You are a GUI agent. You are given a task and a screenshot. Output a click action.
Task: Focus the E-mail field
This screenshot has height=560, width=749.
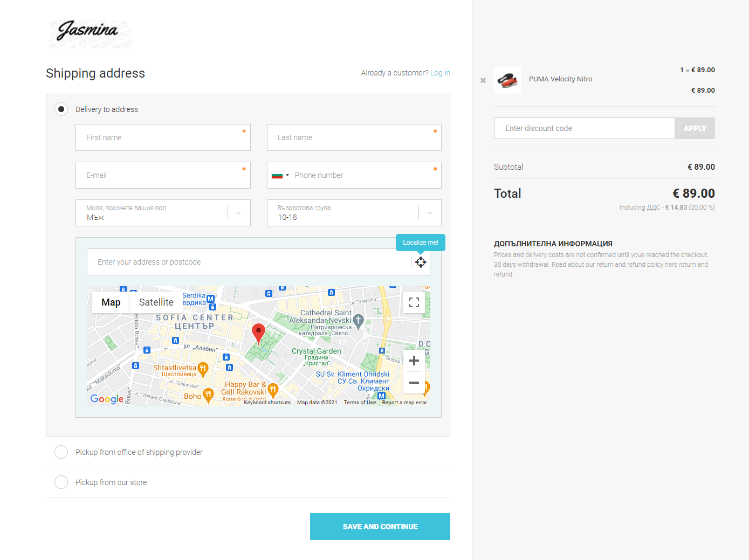163,175
